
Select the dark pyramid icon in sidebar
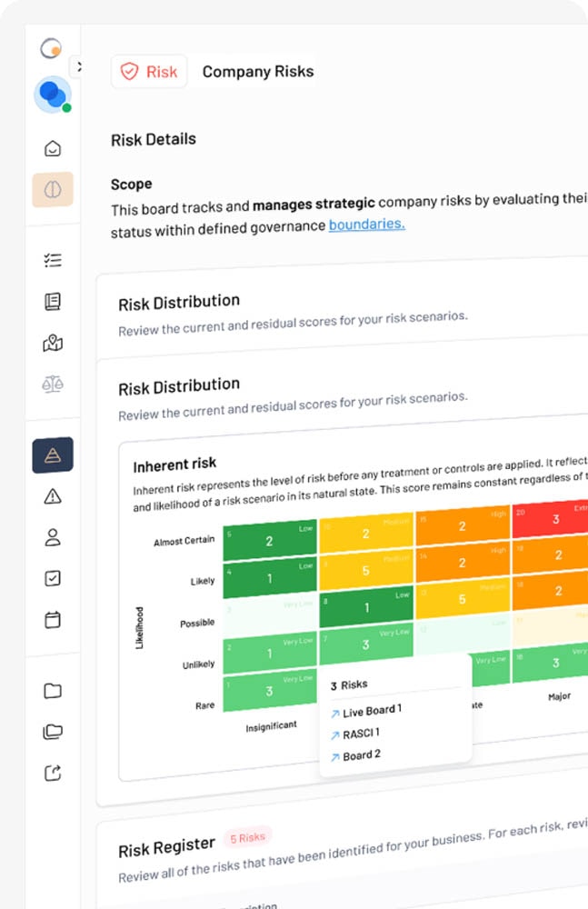click(x=53, y=454)
